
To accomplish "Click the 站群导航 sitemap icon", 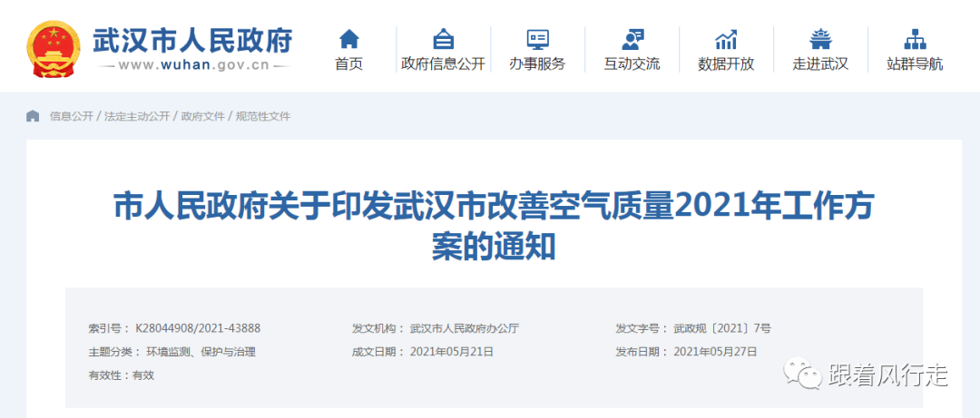I will (914, 39).
